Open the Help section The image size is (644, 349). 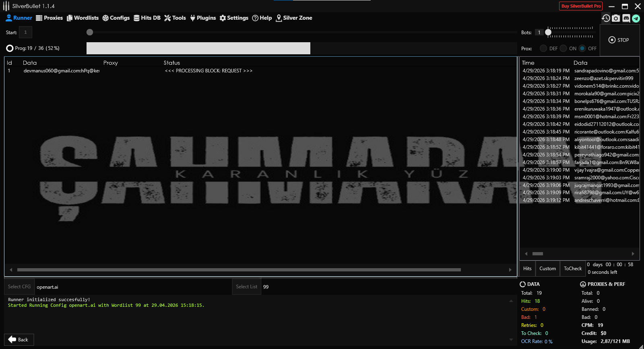[x=262, y=18]
